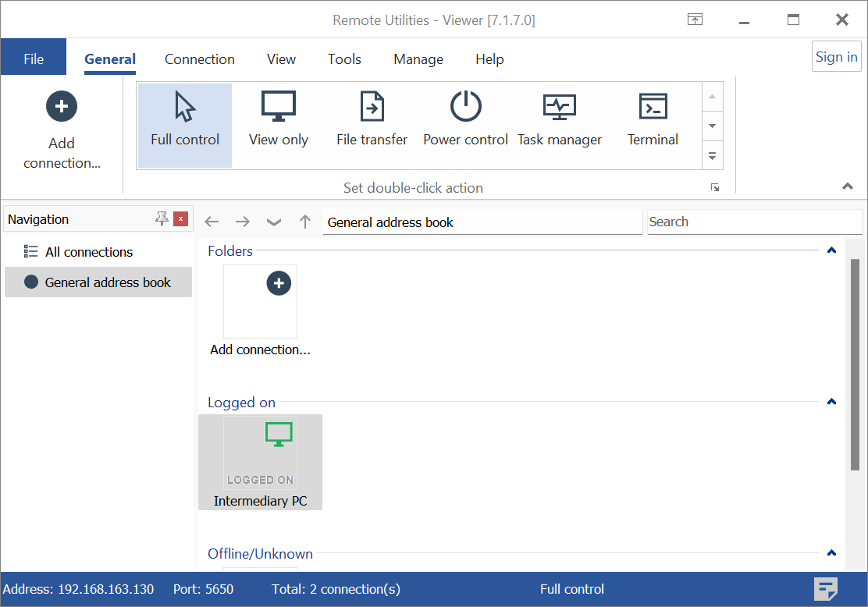Collapse the Folders section
Image resolution: width=868 pixels, height=607 pixels.
[831, 250]
